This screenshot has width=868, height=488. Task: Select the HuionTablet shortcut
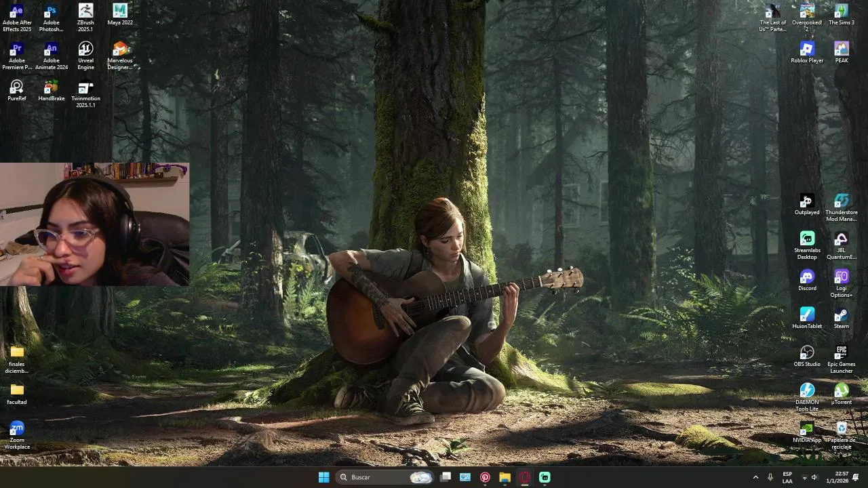[807, 319]
